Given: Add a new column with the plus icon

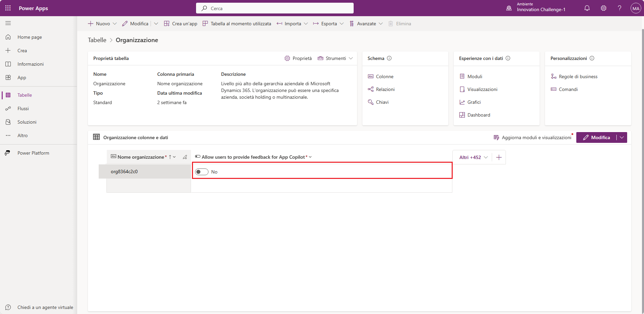Looking at the screenshot, I should [499, 157].
